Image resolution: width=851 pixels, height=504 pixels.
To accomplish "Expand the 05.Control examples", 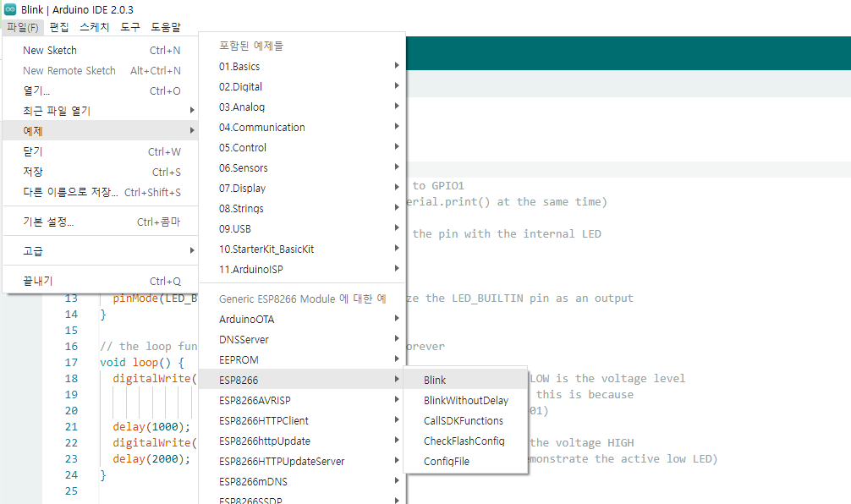I will pyautogui.click(x=302, y=148).
